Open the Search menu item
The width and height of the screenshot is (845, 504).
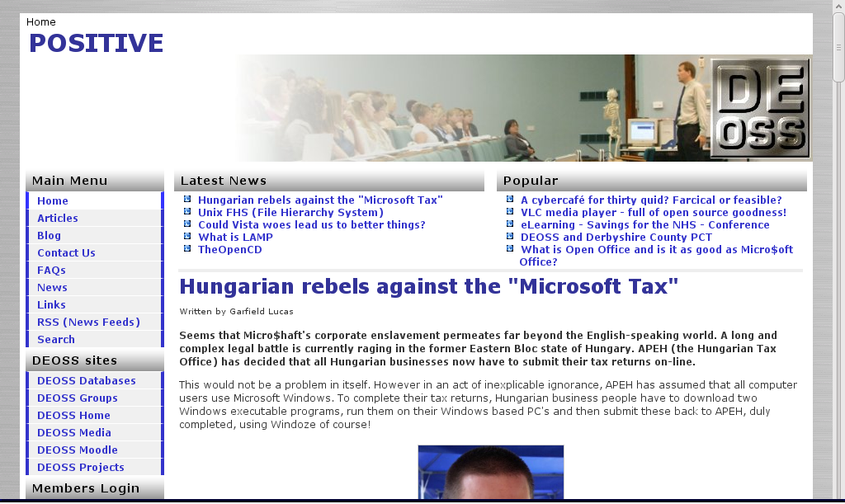(x=56, y=340)
